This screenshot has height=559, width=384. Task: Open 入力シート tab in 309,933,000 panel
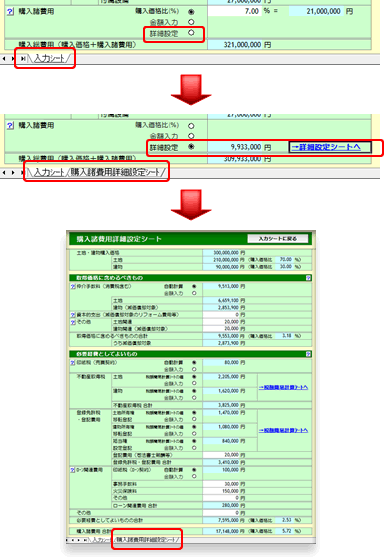[48, 173]
